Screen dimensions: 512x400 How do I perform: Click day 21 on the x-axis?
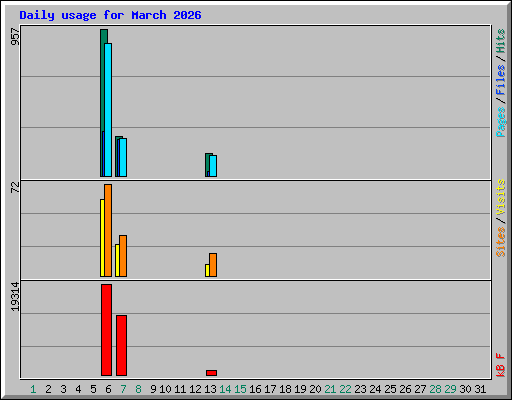click(x=330, y=389)
